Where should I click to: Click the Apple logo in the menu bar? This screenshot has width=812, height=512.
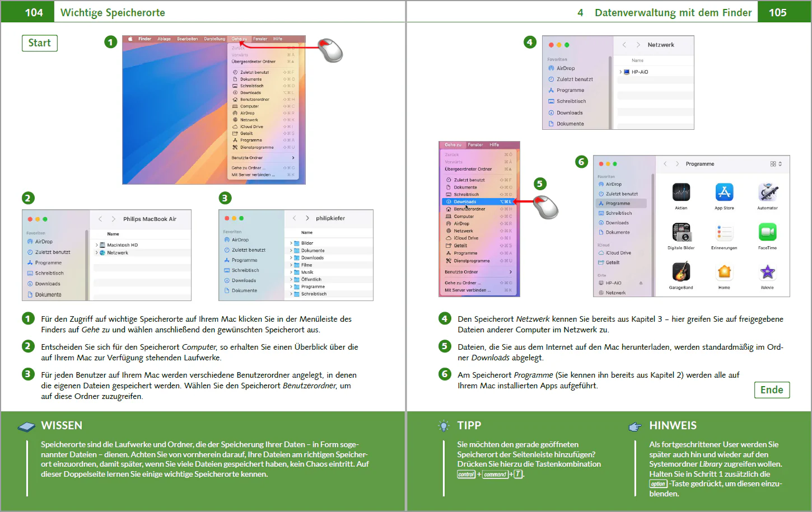[130, 39]
